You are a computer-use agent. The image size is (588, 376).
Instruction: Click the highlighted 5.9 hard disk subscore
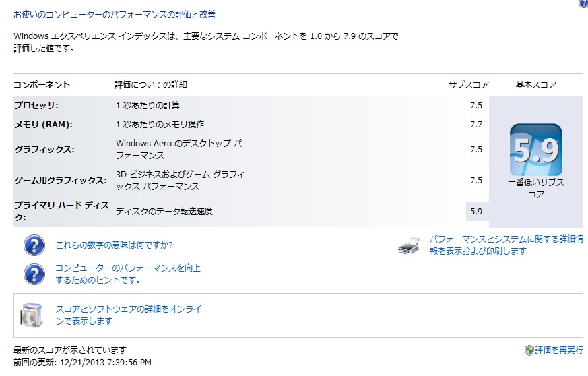pyautogui.click(x=476, y=211)
